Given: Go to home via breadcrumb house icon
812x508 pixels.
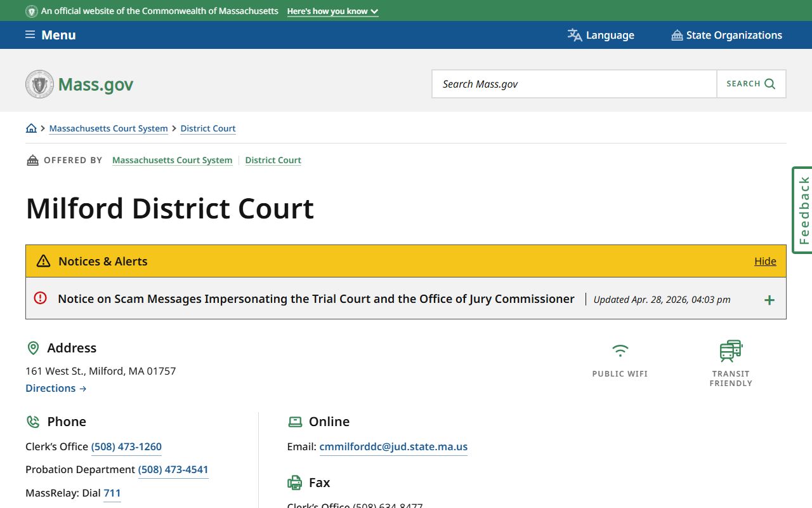Looking at the screenshot, I should 31,128.
